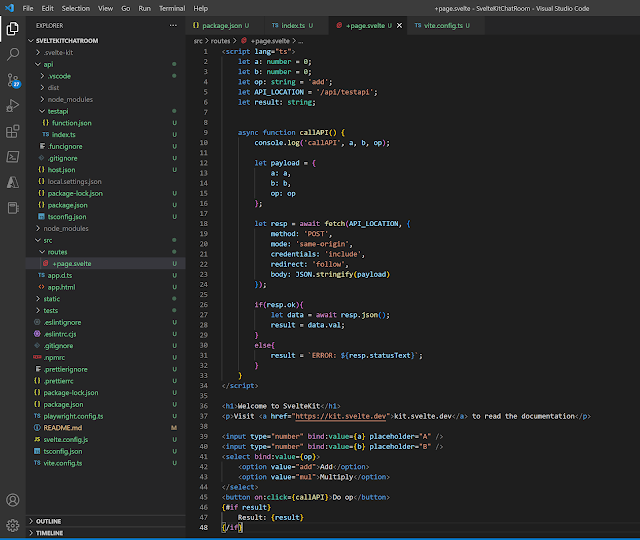Open the Selection menu
The height and width of the screenshot is (540, 640).
coord(75,7)
